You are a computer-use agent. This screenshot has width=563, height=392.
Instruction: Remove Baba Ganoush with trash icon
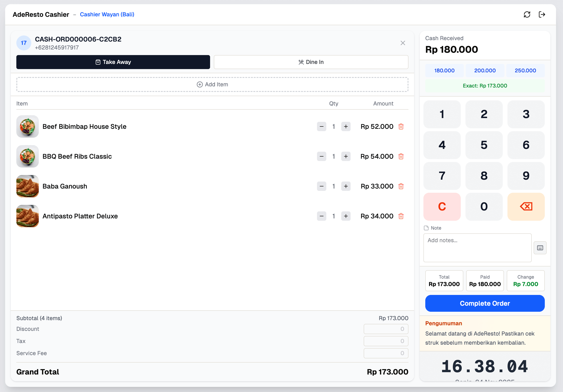401,186
